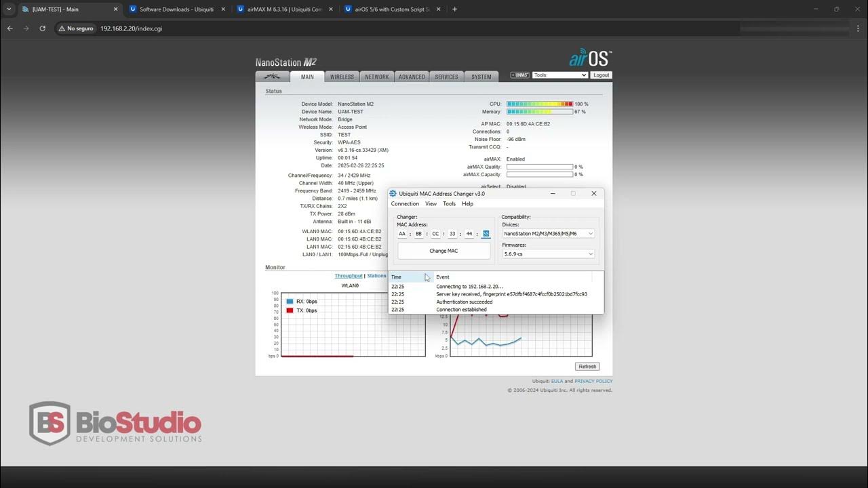868x488 pixels.
Task: Open the Ubiquiti logo tab in airOS
Action: coord(273,77)
